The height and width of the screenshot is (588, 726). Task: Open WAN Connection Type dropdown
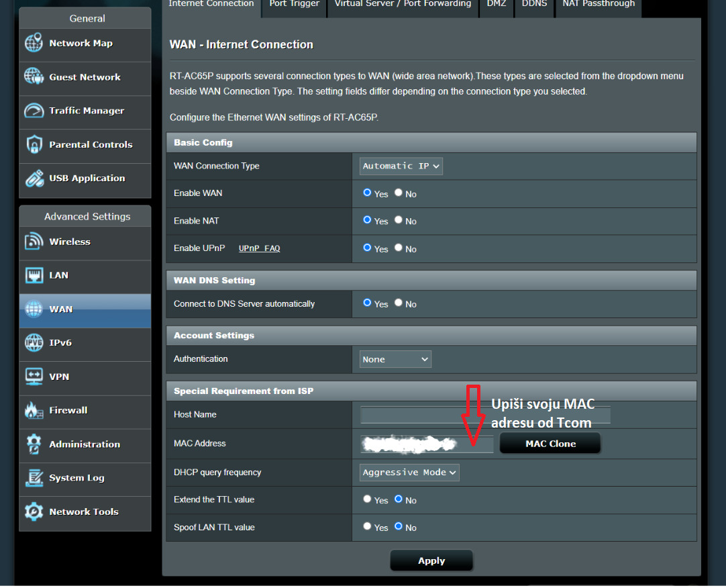pos(401,166)
